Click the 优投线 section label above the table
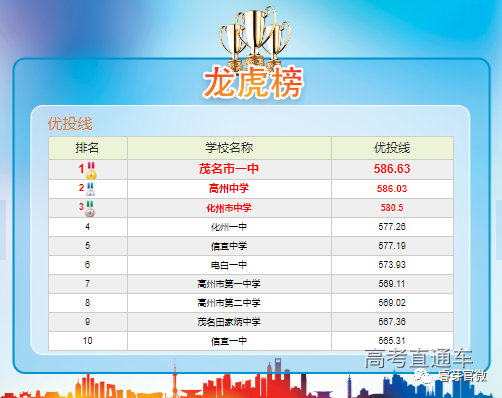Screen dimensions: 502x398 coord(70,124)
